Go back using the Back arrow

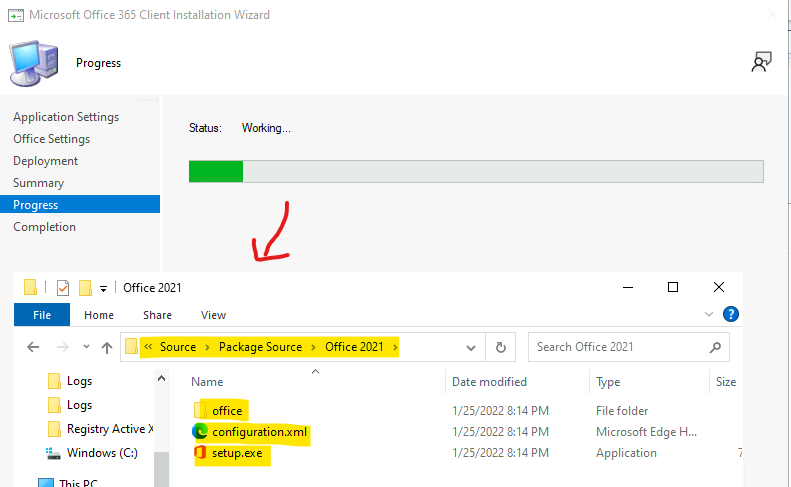33,348
